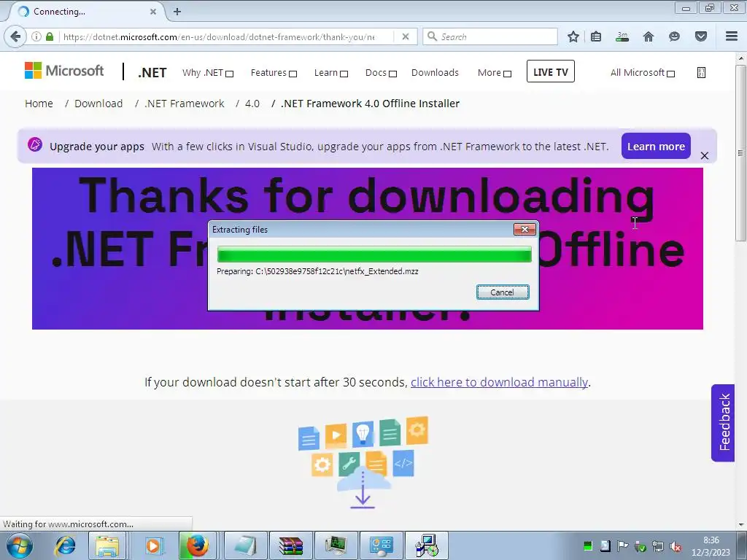Expand the More dropdown menu
Viewport: 747px width, 560px height.
point(495,73)
